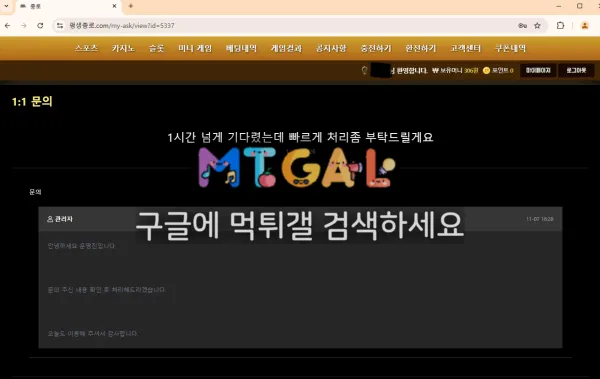Open the 스포츠 menu
The height and width of the screenshot is (379, 600).
pos(86,48)
